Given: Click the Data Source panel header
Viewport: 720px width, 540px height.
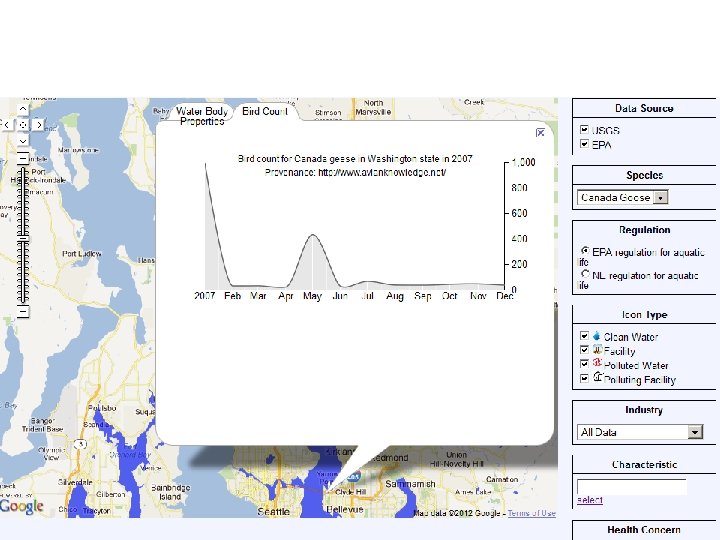Looking at the screenshot, I should (644, 108).
